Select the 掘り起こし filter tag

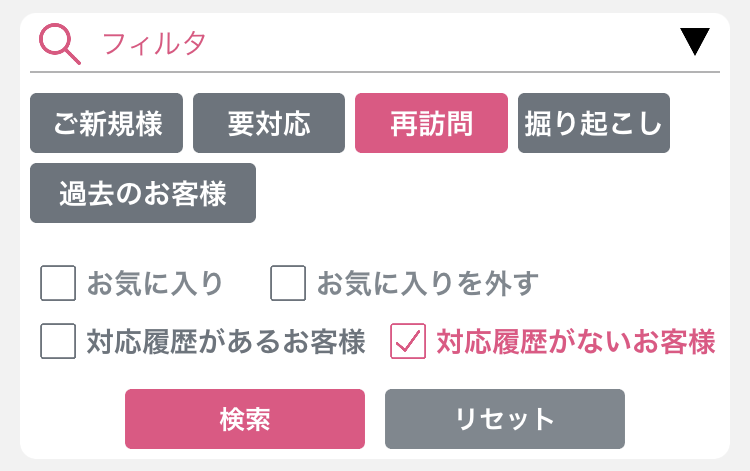[x=594, y=123]
